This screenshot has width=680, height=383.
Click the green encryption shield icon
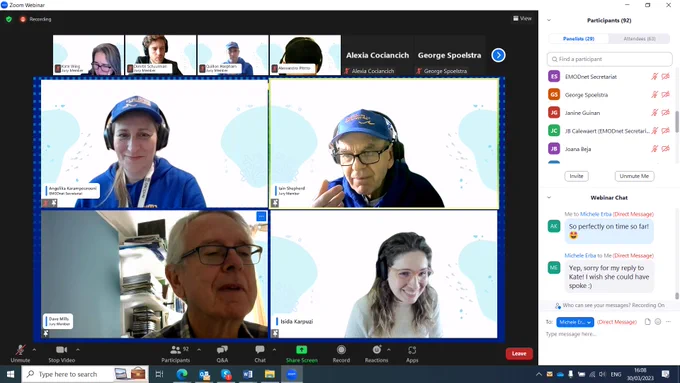(9, 19)
